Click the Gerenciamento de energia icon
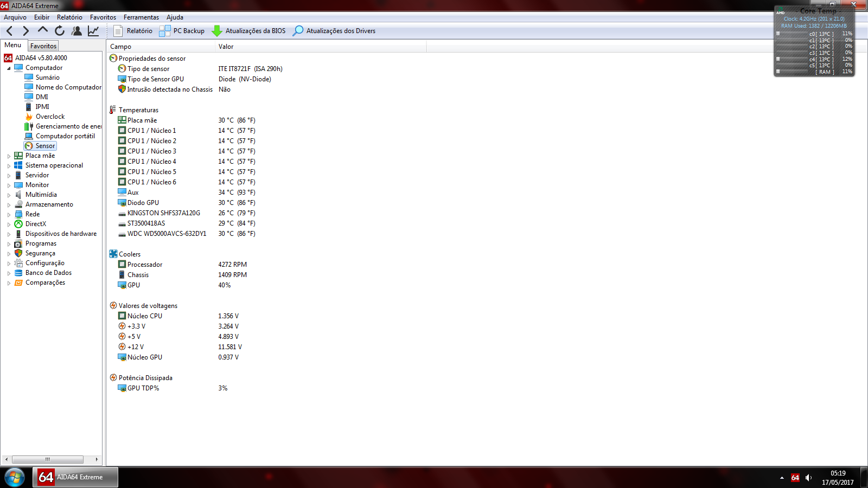Image resolution: width=868 pixels, height=488 pixels. [29, 126]
